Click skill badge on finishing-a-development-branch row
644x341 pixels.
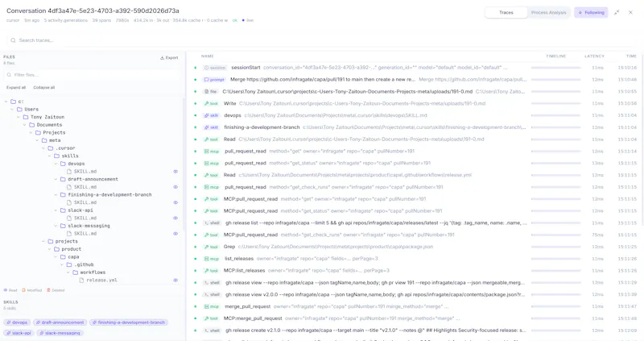click(211, 127)
